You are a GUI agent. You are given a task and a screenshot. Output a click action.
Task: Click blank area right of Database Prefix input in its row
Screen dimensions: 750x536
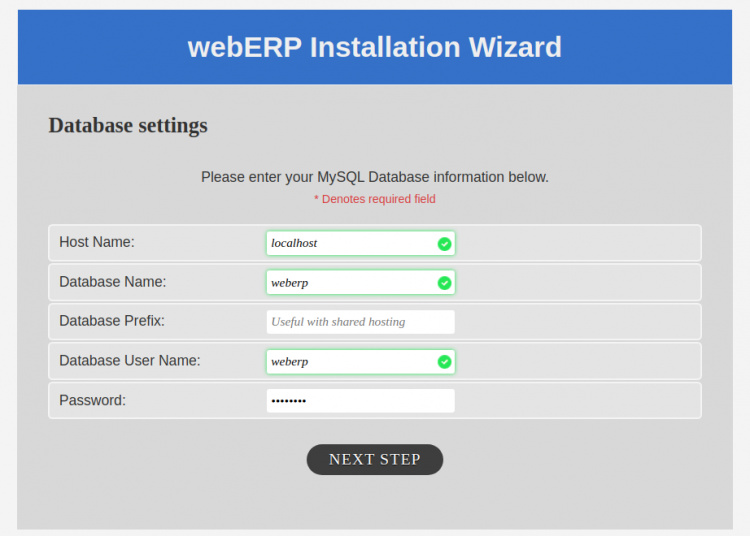[578, 322]
